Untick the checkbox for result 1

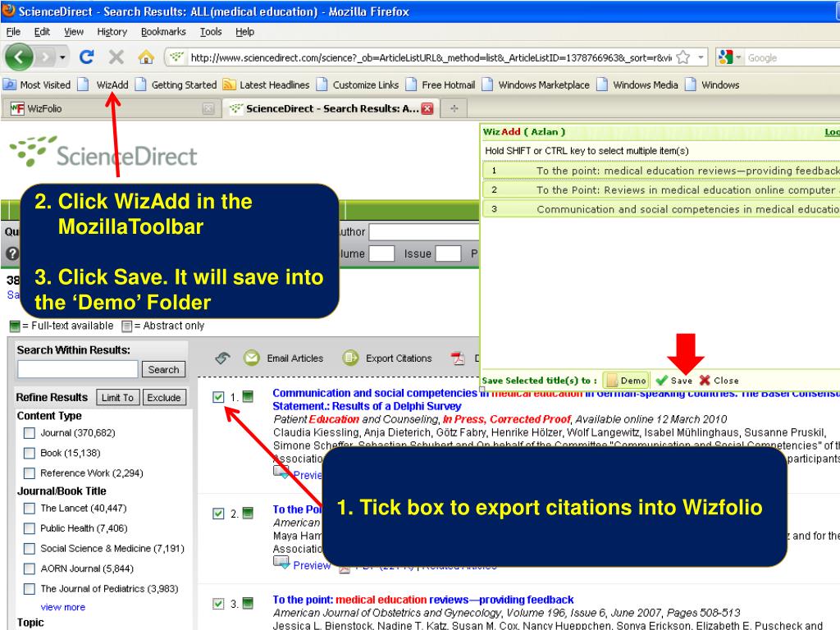pos(218,397)
